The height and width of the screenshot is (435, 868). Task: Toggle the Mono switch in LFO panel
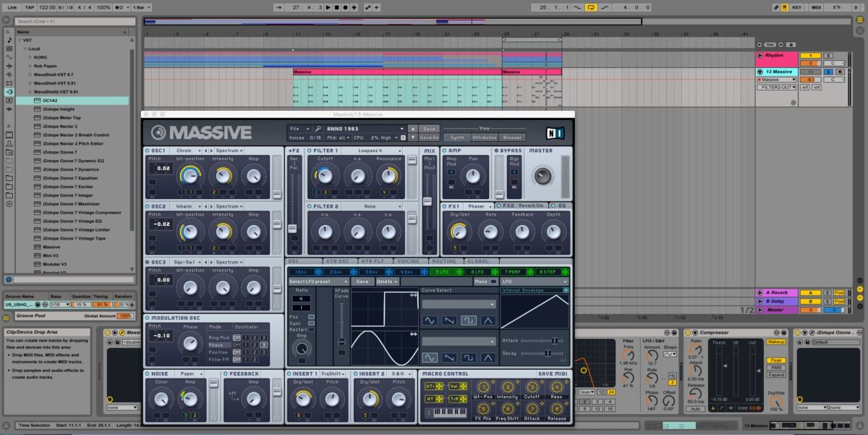(x=493, y=281)
